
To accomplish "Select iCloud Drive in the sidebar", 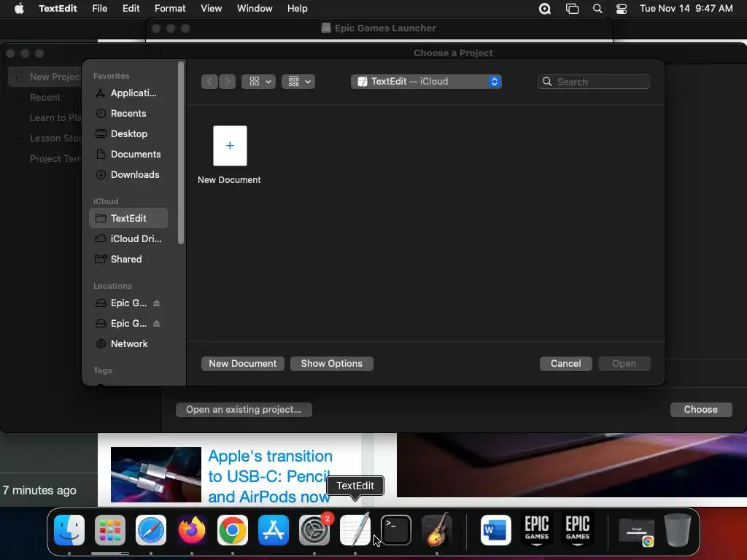I will (x=128, y=238).
